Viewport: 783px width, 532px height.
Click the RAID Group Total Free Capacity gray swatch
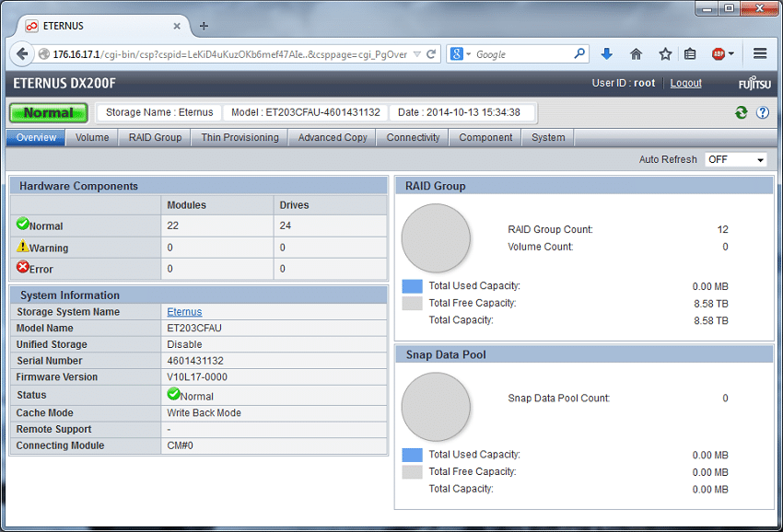tap(412, 303)
